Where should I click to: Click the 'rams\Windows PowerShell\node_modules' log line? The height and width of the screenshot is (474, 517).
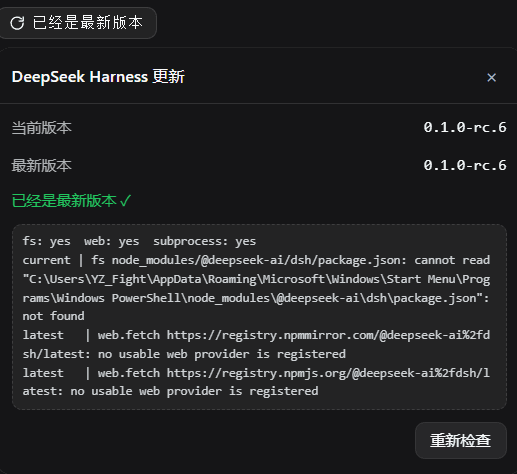click(256, 298)
